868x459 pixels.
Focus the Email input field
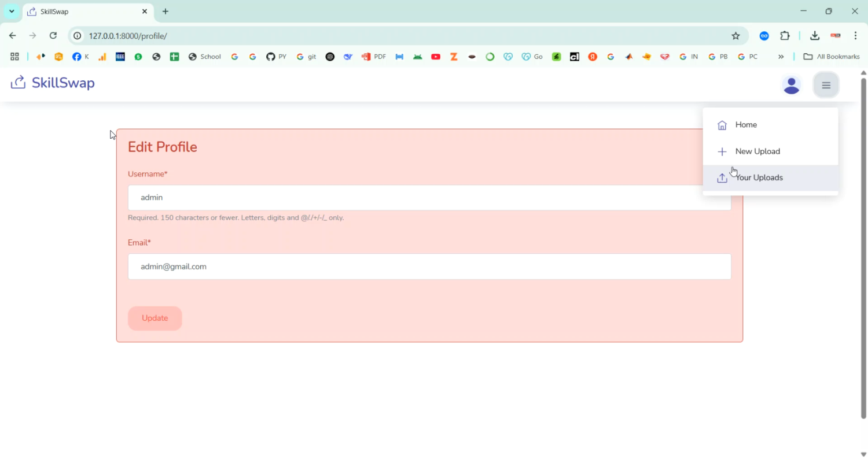[429, 266]
